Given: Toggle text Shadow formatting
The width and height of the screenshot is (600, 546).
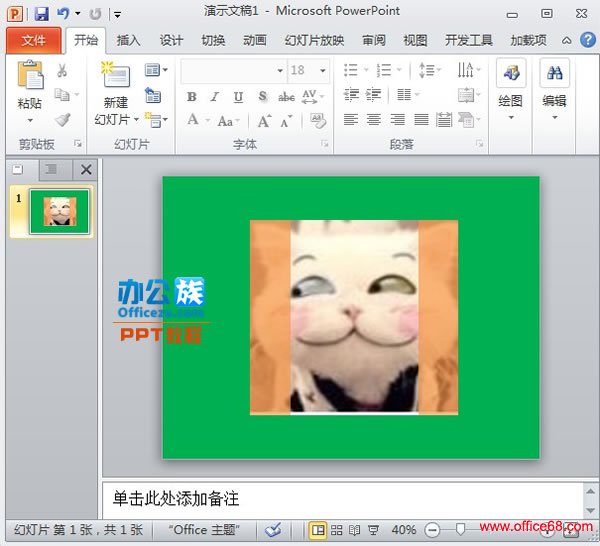Looking at the screenshot, I should click(262, 96).
